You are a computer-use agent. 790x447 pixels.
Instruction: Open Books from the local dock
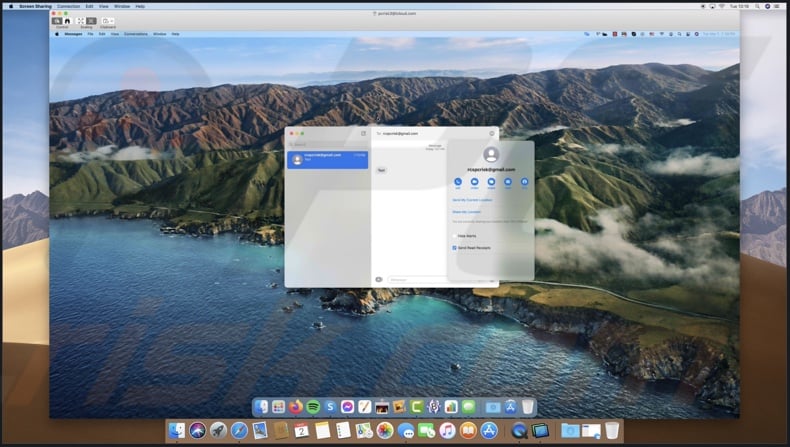click(x=468, y=430)
